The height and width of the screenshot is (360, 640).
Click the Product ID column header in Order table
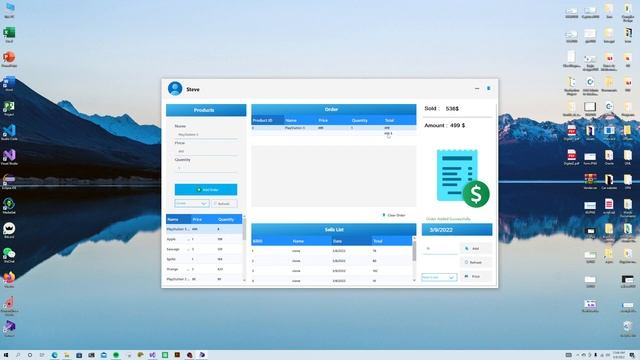[268, 120]
